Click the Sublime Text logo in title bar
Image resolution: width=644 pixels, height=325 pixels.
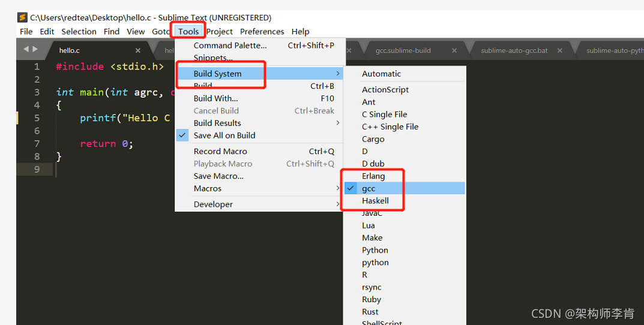click(x=22, y=17)
